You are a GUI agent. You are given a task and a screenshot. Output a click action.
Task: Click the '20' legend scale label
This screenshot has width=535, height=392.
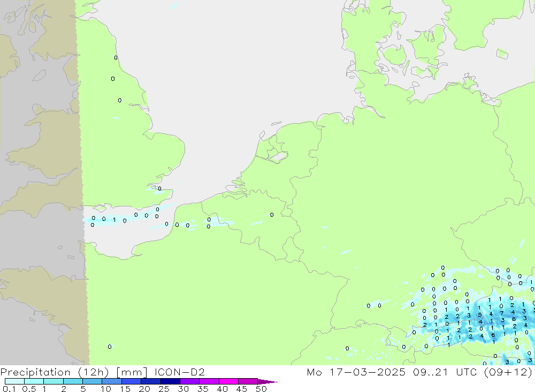(144, 389)
